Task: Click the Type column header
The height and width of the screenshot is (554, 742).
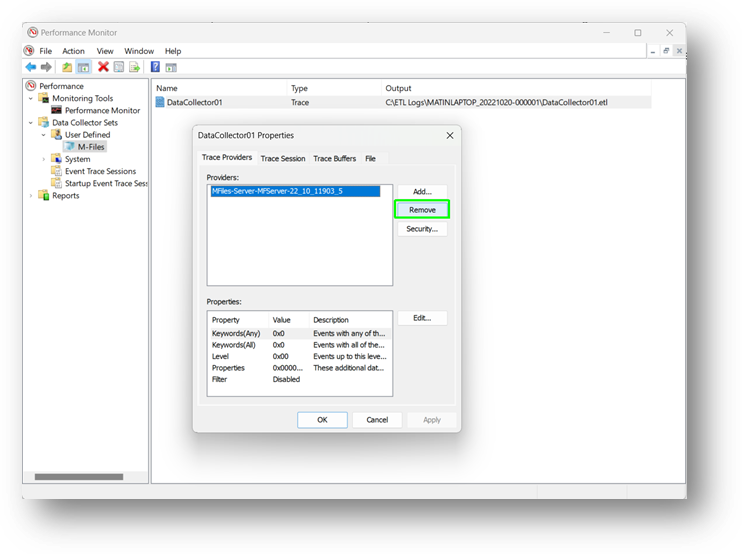Action: tap(334, 88)
